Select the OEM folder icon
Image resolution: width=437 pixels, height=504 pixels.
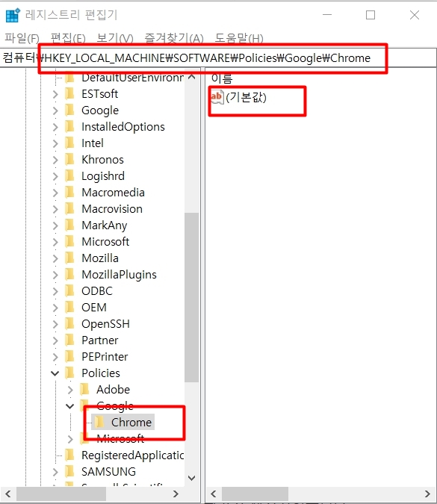(x=69, y=307)
